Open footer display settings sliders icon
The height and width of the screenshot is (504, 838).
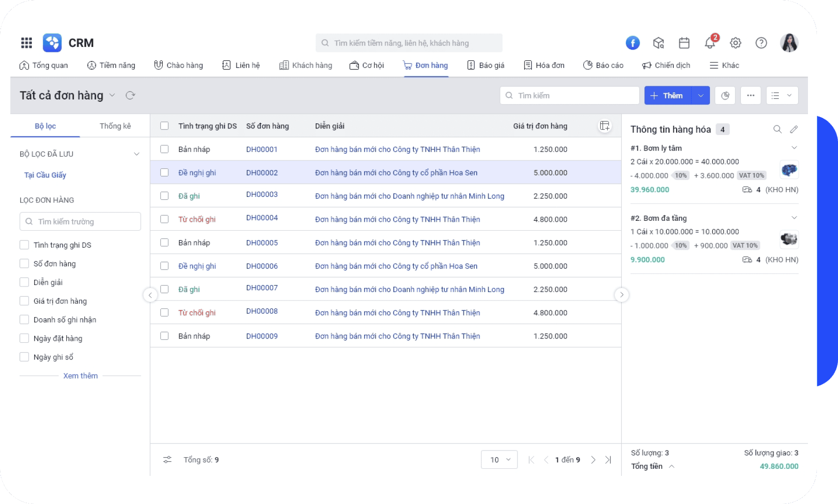[167, 459]
